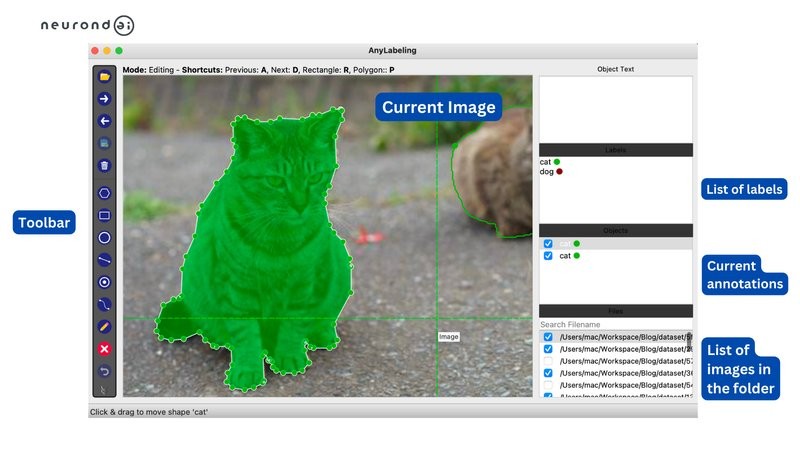Click the Objects panel header

(x=616, y=231)
